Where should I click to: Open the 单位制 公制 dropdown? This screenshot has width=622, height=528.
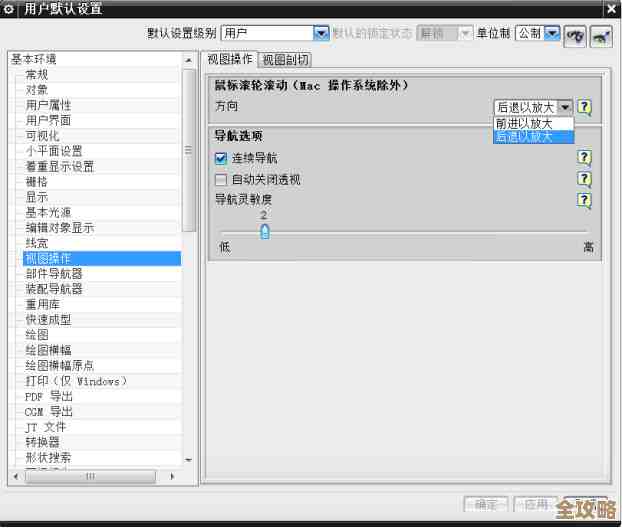(x=538, y=33)
